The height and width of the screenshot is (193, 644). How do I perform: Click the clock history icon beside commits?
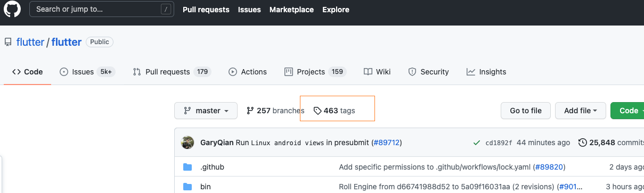pyautogui.click(x=583, y=142)
